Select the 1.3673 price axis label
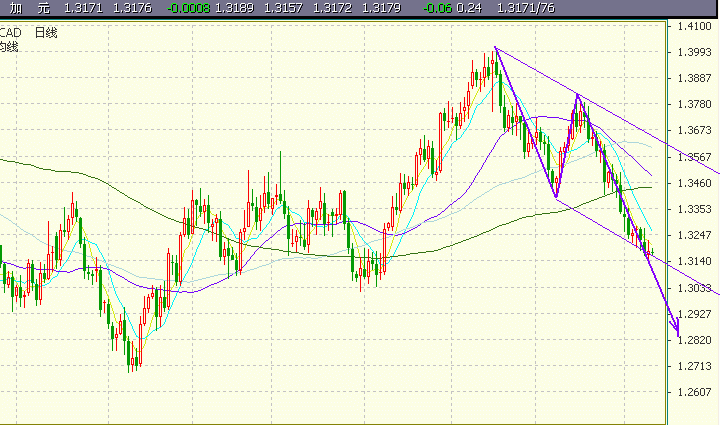 point(694,131)
